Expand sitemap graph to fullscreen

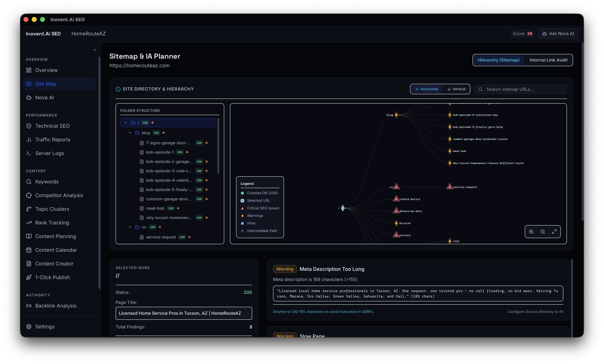554,232
